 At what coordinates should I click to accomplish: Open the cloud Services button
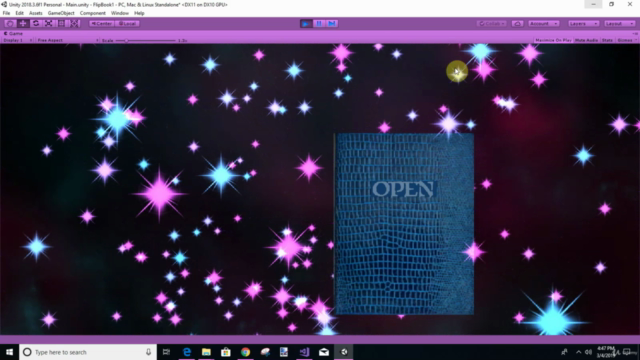pyautogui.click(x=518, y=24)
